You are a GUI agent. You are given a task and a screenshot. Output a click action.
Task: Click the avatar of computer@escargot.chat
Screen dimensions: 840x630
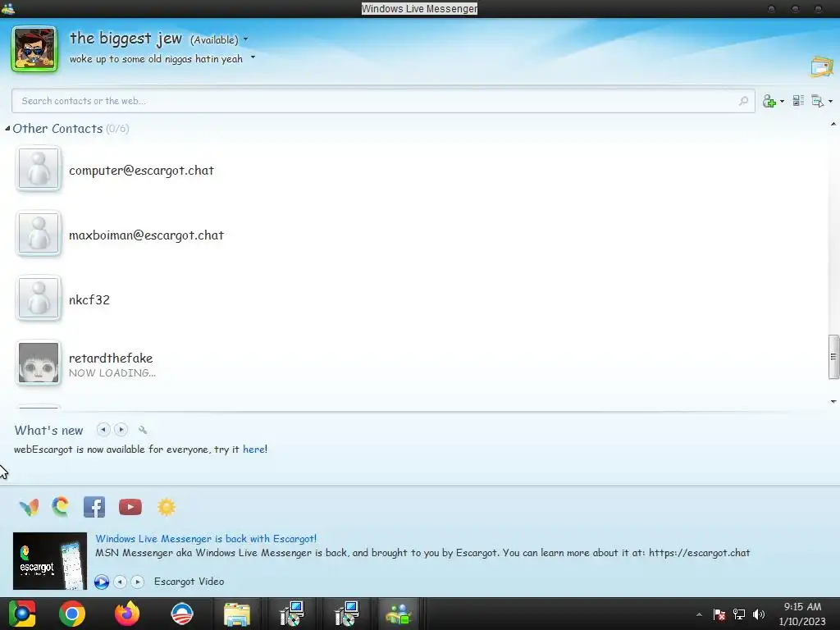click(39, 169)
